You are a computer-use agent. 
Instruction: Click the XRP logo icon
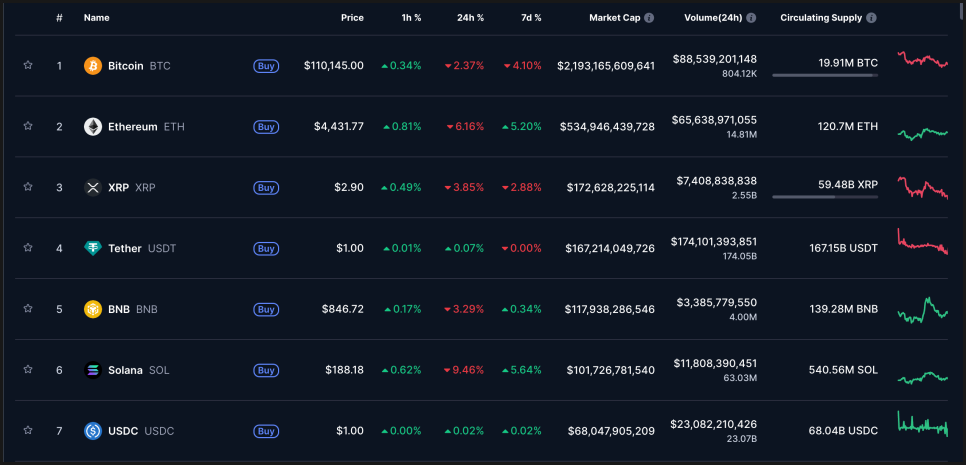pos(93,187)
